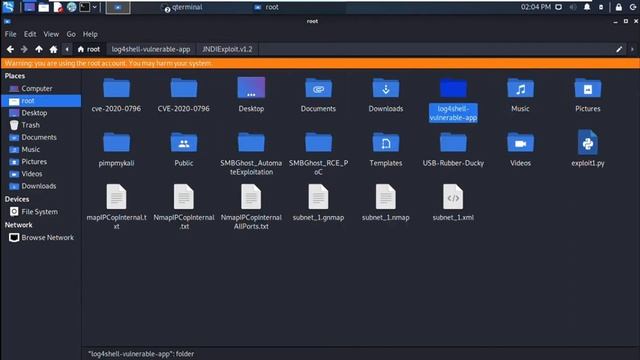The image size is (640, 360).
Task: Select Videos in the Places sidebar
Action: tap(41, 174)
